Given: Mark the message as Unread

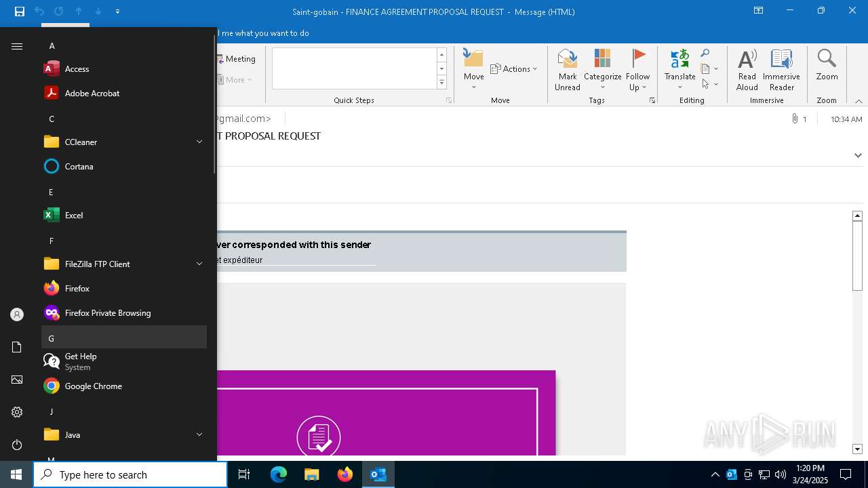Looking at the screenshot, I should [x=567, y=70].
